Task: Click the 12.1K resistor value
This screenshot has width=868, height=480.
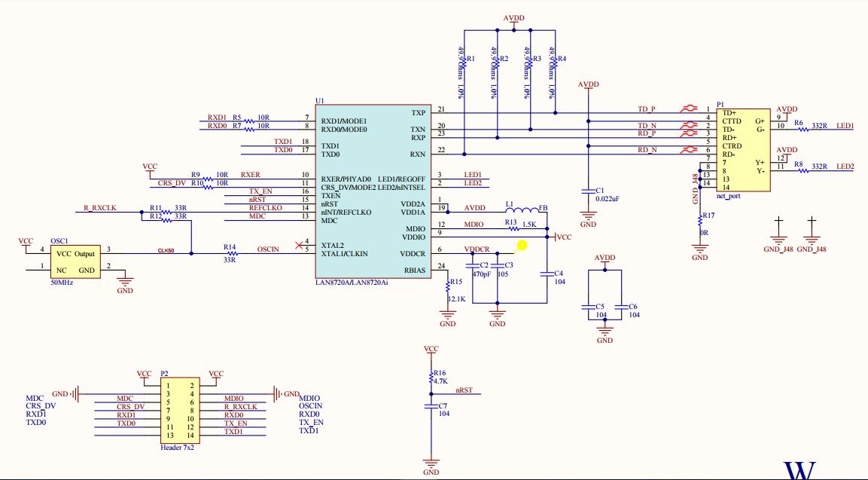Action: (x=457, y=298)
